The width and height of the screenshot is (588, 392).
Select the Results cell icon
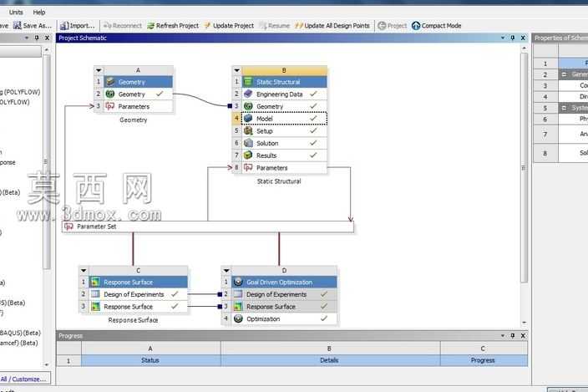pyautogui.click(x=248, y=155)
